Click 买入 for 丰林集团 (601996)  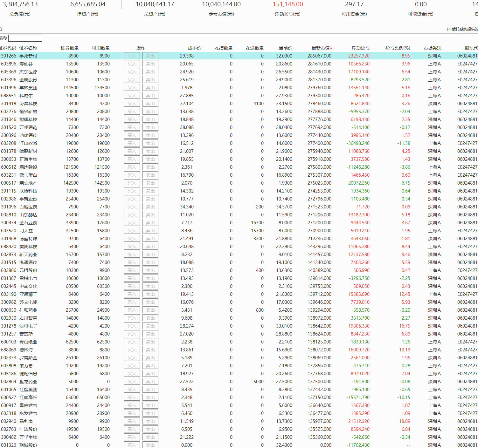(132, 88)
